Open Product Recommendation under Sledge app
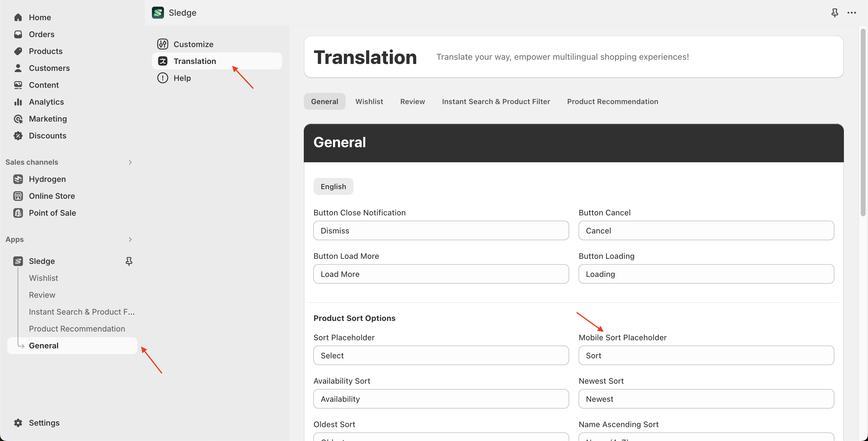The image size is (868, 441). tap(77, 329)
